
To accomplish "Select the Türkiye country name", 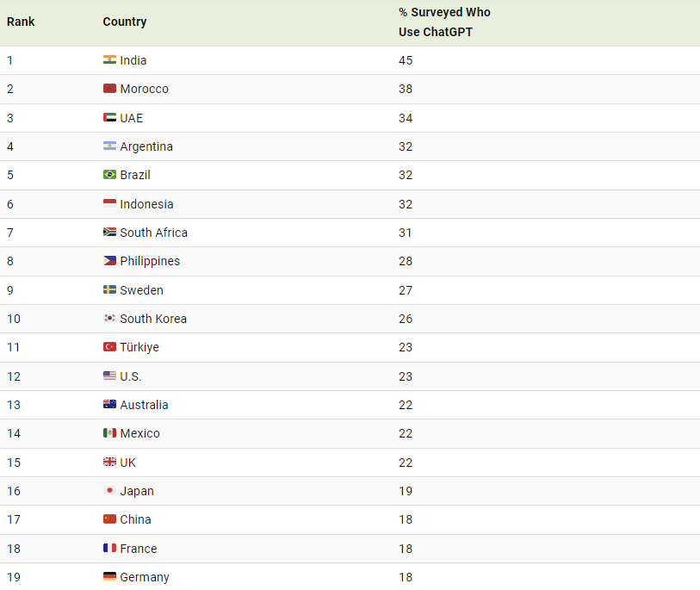I will 139,347.
